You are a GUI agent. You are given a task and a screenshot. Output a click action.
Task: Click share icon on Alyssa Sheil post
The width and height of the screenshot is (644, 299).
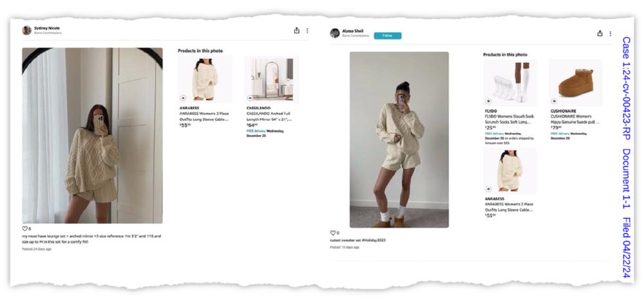click(600, 33)
